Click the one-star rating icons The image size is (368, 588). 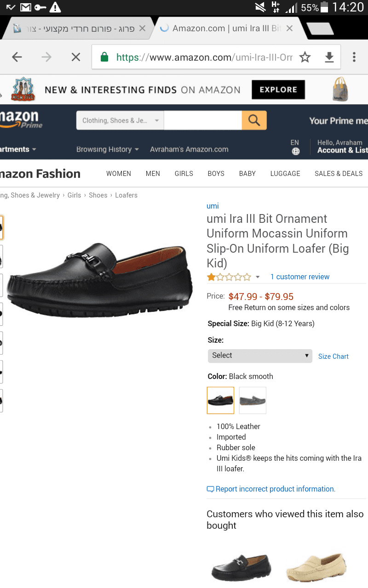229,277
